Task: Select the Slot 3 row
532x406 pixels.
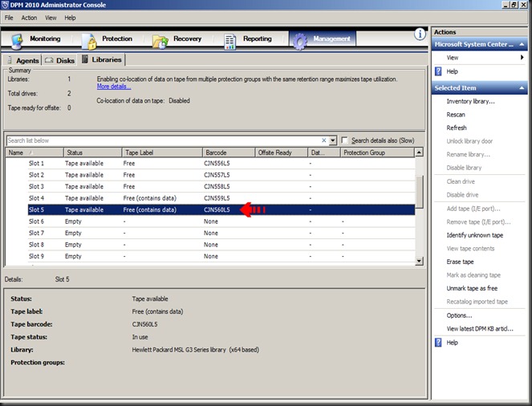Action: coord(221,186)
